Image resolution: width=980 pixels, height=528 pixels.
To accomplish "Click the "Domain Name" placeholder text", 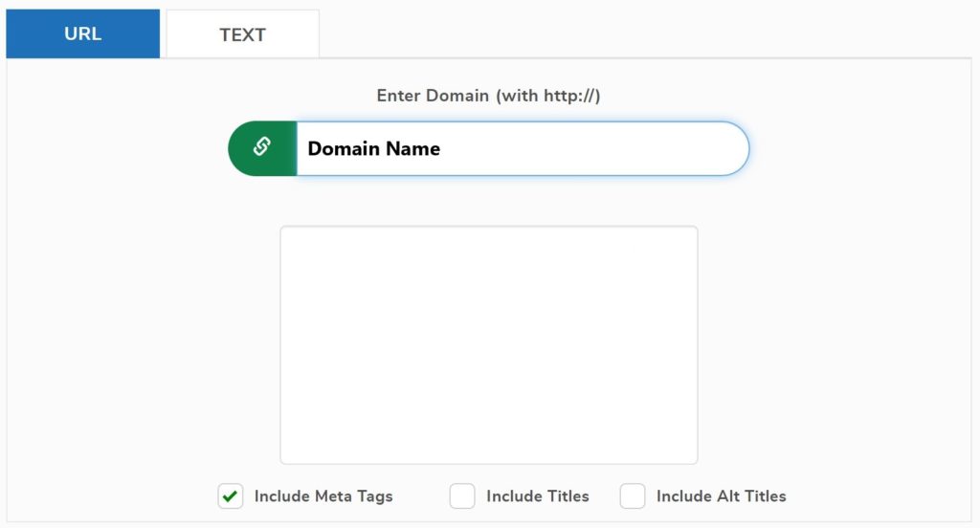I will pos(373,149).
